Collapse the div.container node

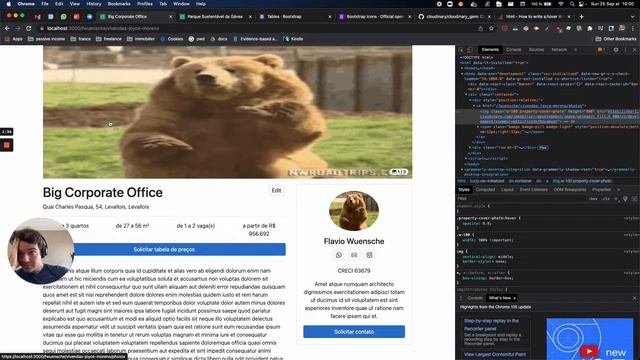[467, 94]
